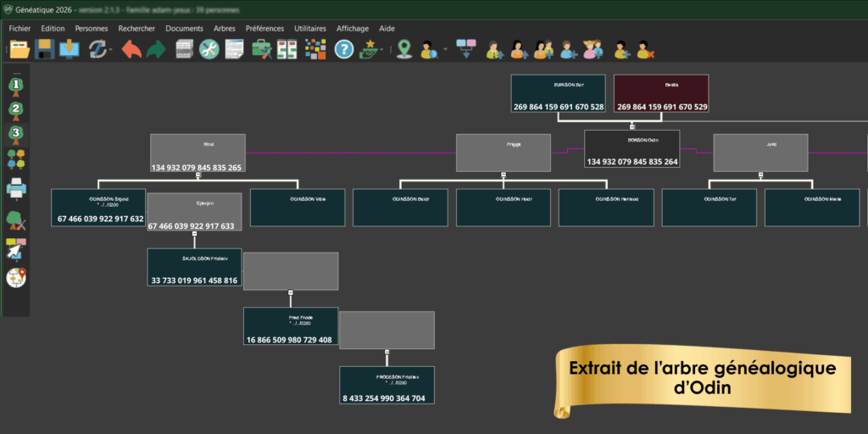The height and width of the screenshot is (434, 868).
Task: Select the tree number 1 sidebar icon
Action: 16,85
